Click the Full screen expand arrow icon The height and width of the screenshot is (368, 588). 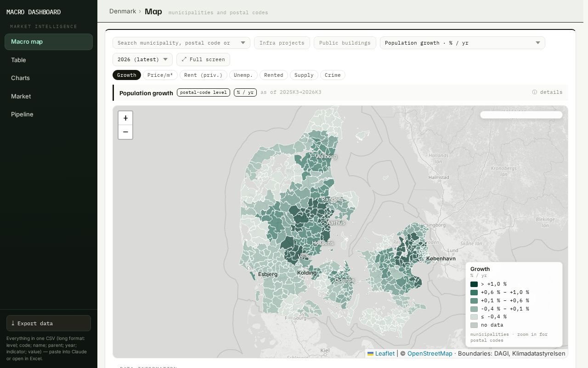[x=184, y=59]
